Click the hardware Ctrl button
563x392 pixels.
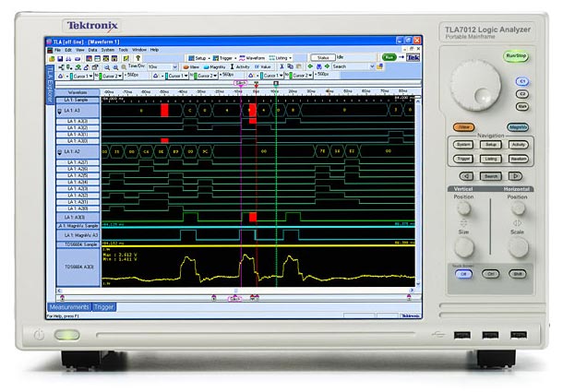490,274
